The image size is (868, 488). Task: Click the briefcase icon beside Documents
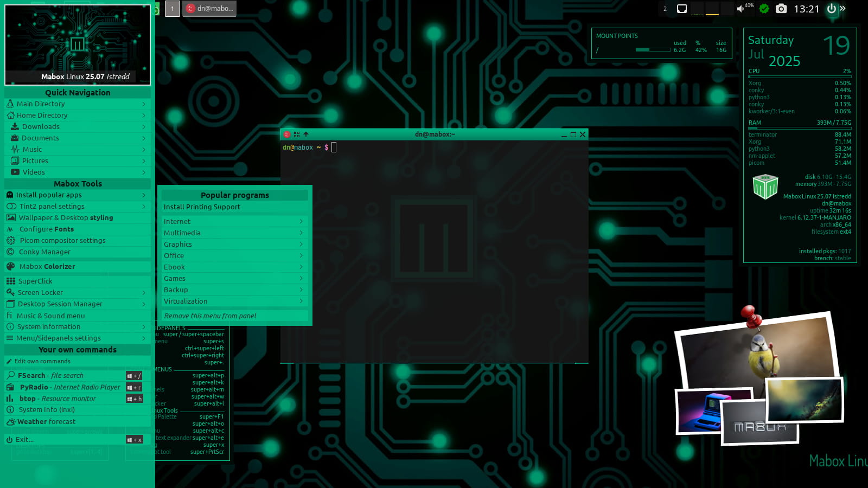pos(15,138)
